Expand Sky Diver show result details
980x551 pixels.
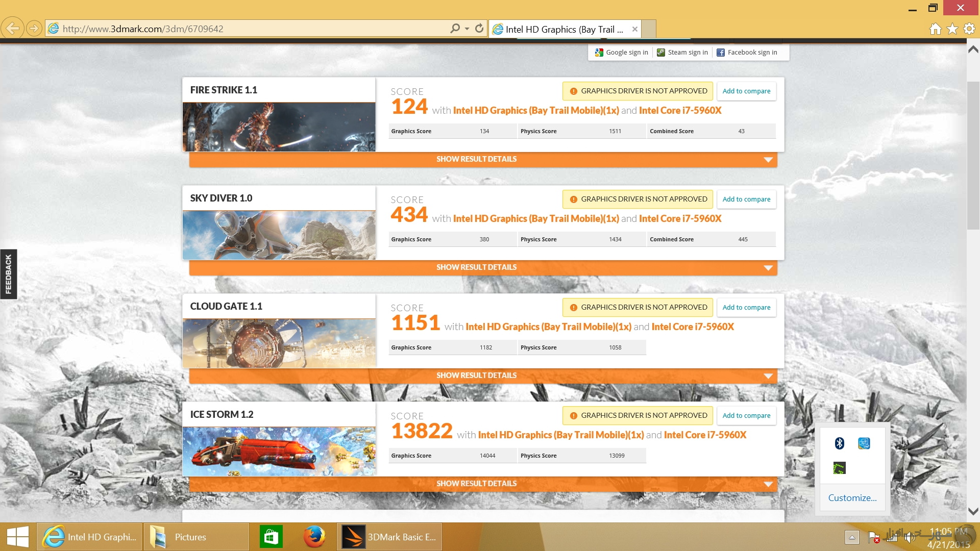[483, 267]
